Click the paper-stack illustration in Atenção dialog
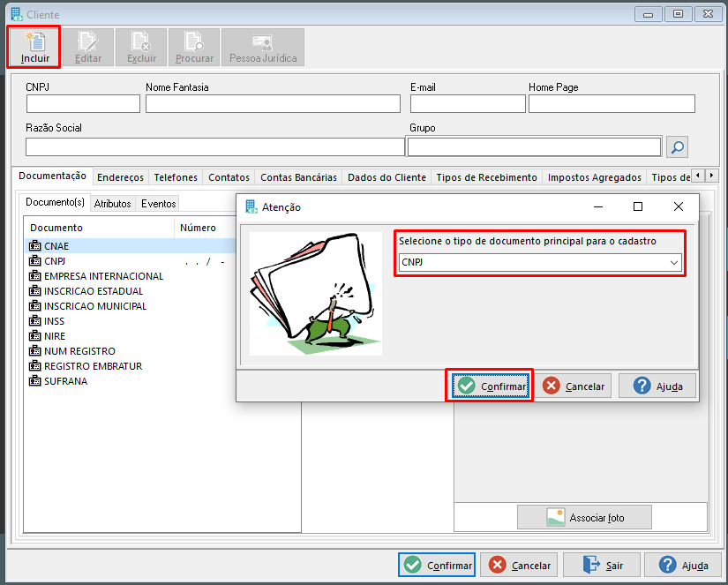This screenshot has height=585, width=728. pyautogui.click(x=316, y=294)
